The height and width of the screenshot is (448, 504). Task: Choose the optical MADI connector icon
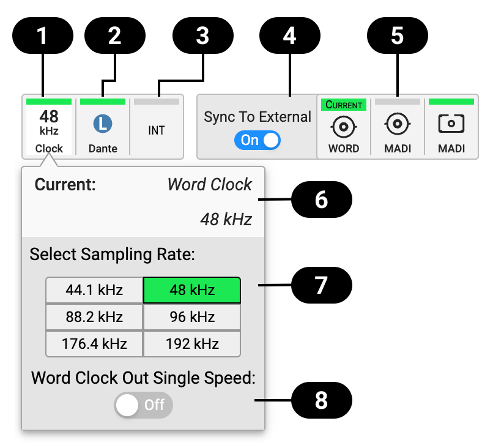coord(451,124)
